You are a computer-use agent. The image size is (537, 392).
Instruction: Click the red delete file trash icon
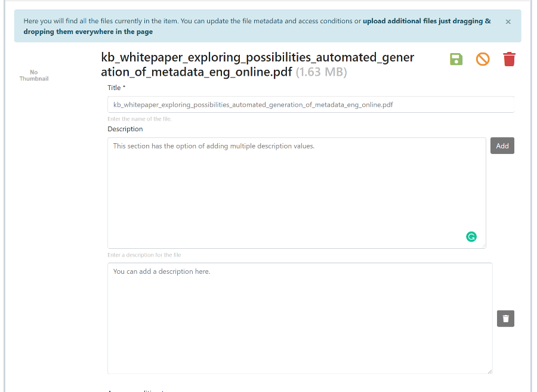coord(509,59)
